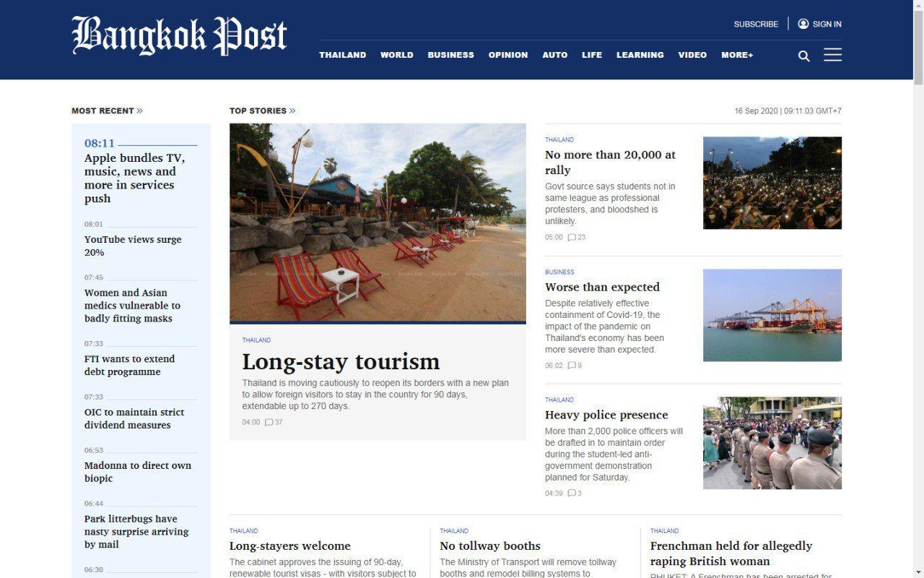The height and width of the screenshot is (578, 924).
Task: Expand Most Recent section via its chevrons
Action: (x=139, y=111)
